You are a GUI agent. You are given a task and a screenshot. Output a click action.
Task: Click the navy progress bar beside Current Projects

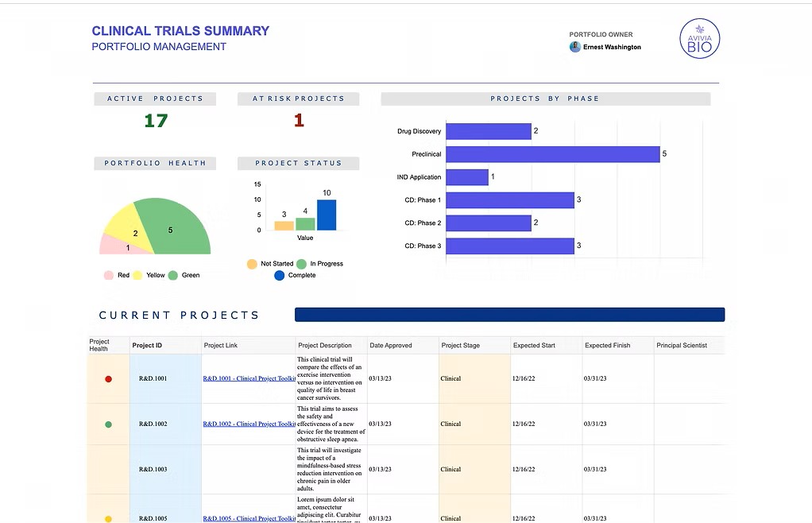point(509,314)
